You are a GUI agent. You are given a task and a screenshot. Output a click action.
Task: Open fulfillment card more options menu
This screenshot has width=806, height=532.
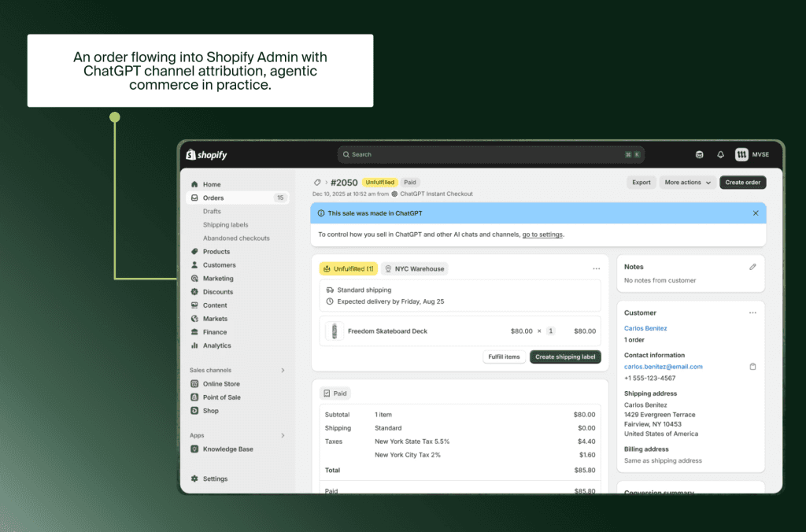point(597,269)
